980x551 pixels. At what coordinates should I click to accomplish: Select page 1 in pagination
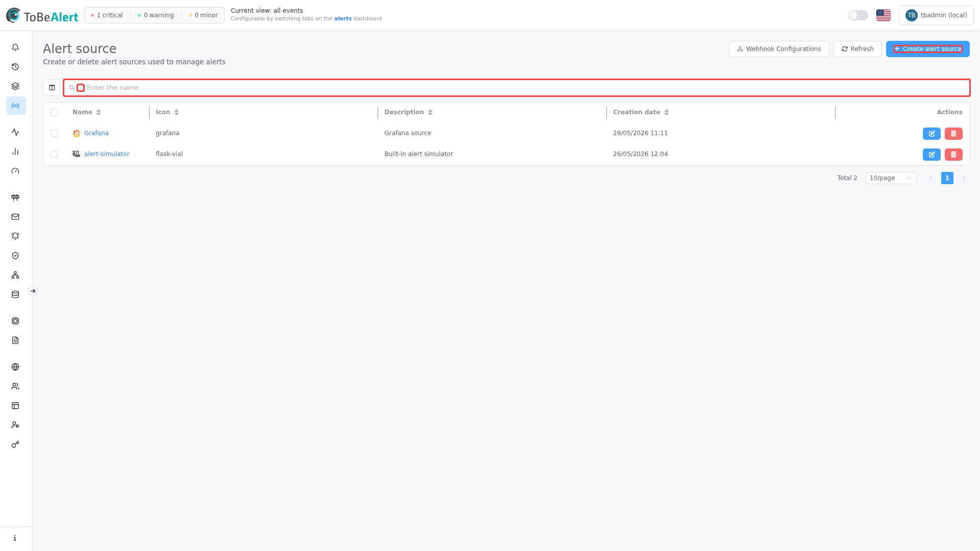(947, 178)
